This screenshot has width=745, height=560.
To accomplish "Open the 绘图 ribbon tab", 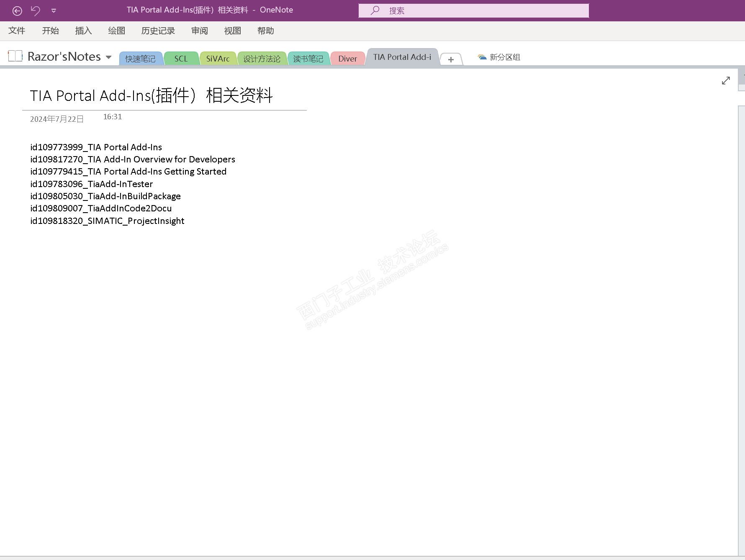I will (x=116, y=31).
